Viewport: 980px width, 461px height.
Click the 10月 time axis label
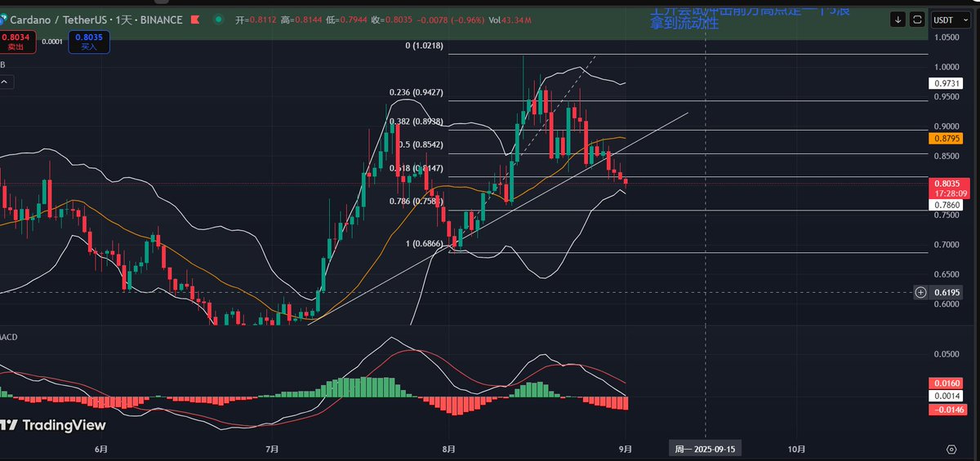(x=798, y=449)
